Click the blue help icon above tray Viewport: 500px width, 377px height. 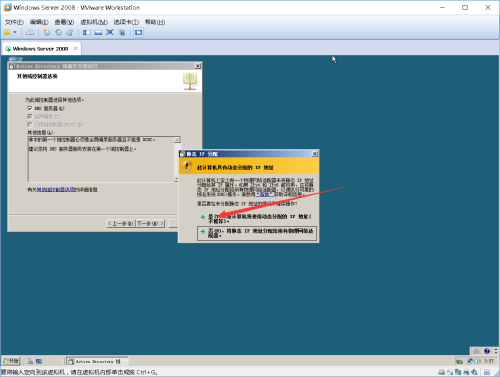tap(487, 351)
